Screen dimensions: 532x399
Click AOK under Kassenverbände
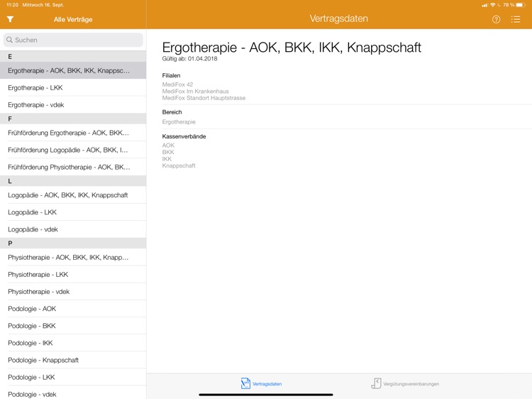[168, 146]
